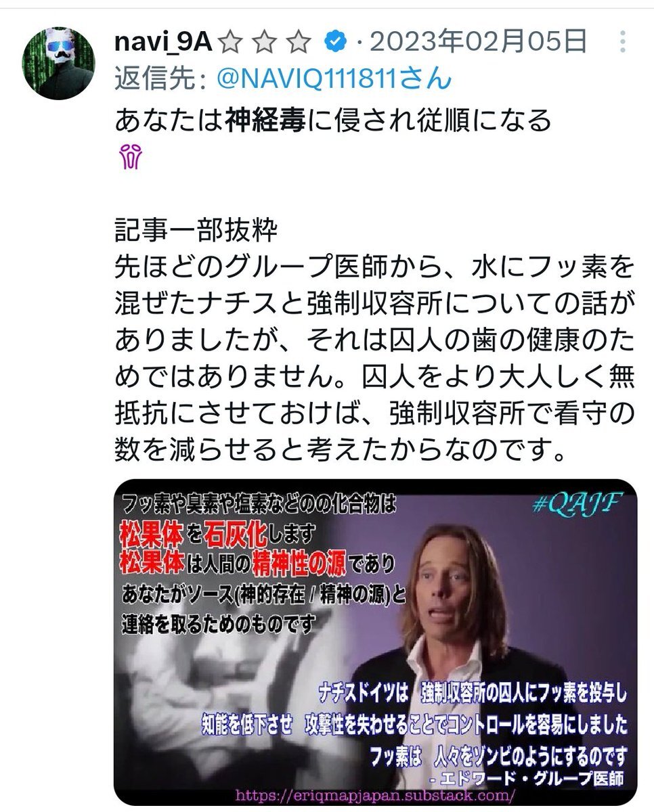Click the 記事一部抜粋 heading line
Image resolution: width=654 pixels, height=812 pixels.
[x=196, y=231]
